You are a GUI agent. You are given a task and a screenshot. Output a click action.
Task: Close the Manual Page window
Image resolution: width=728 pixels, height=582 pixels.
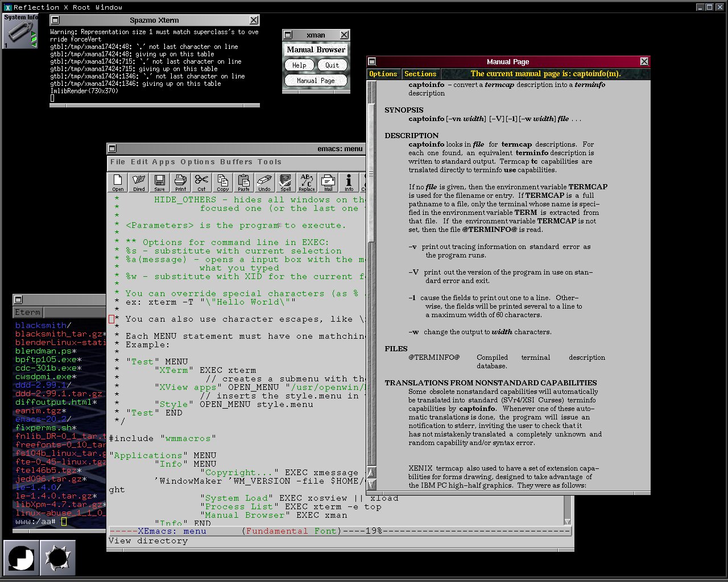tap(644, 61)
